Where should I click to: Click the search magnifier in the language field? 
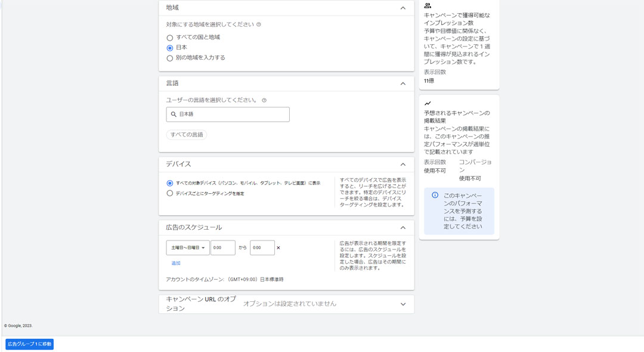(x=174, y=115)
